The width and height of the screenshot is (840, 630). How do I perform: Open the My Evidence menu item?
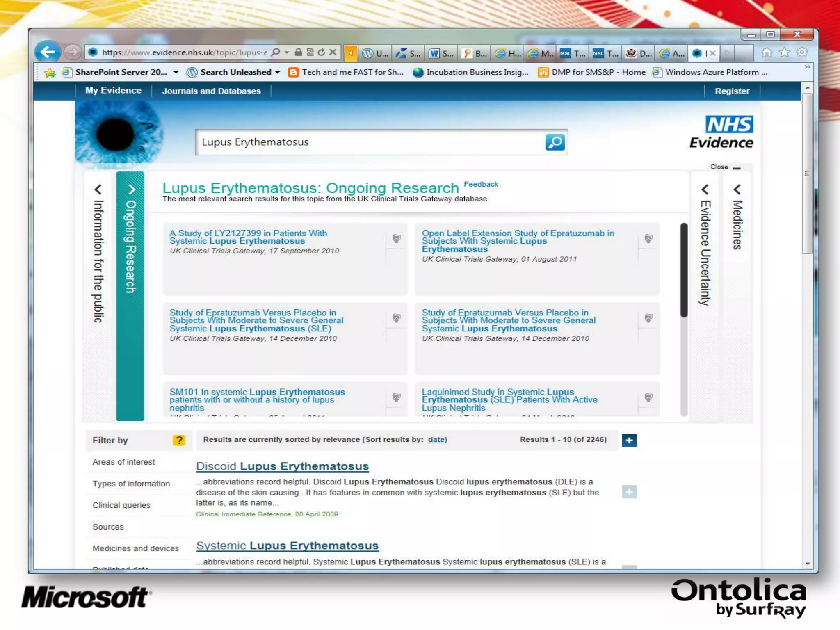[113, 91]
